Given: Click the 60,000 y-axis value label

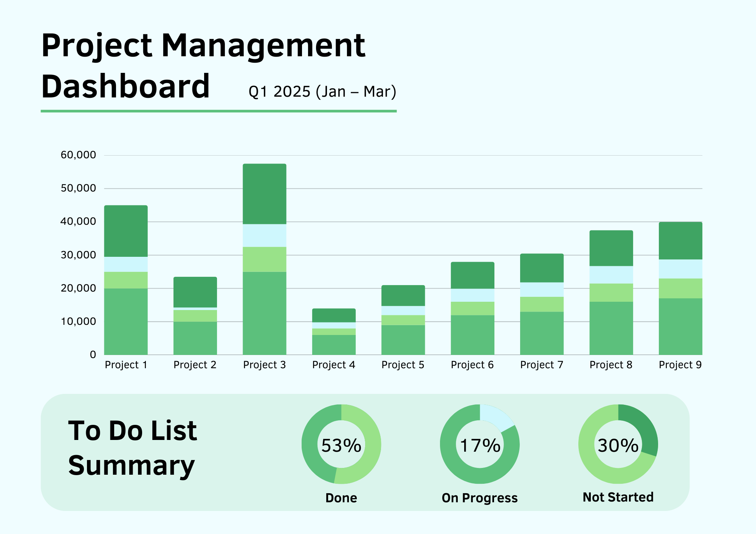Looking at the screenshot, I should (x=78, y=155).
